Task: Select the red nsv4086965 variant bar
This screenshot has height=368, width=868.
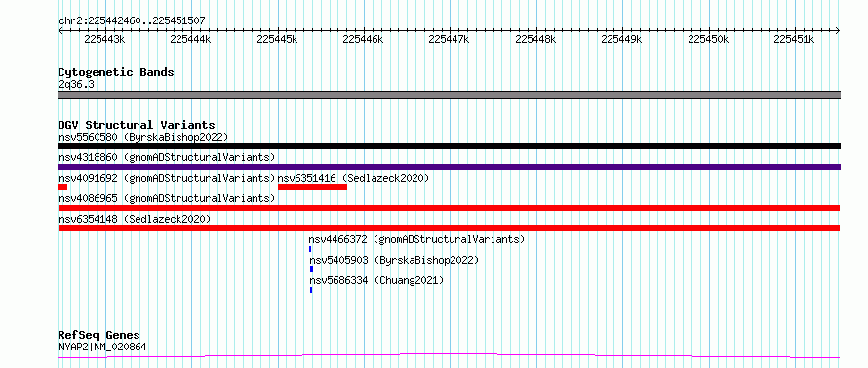Action: coord(449,208)
